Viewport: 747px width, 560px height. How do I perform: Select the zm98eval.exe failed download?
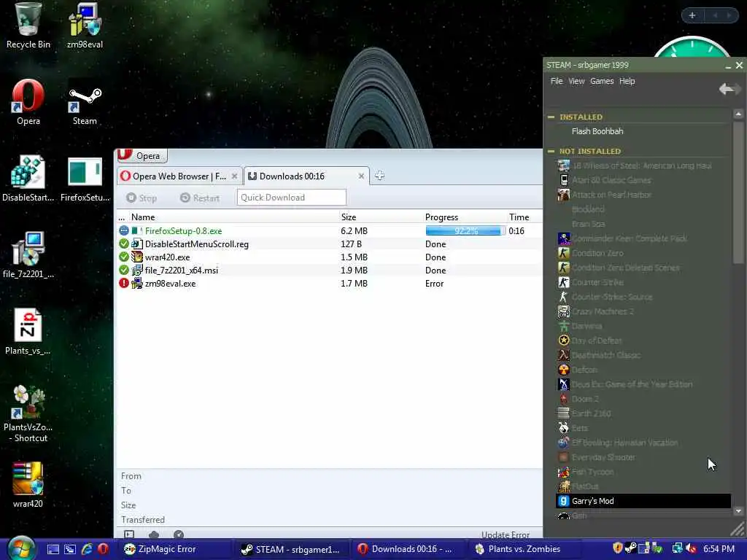[330, 284]
